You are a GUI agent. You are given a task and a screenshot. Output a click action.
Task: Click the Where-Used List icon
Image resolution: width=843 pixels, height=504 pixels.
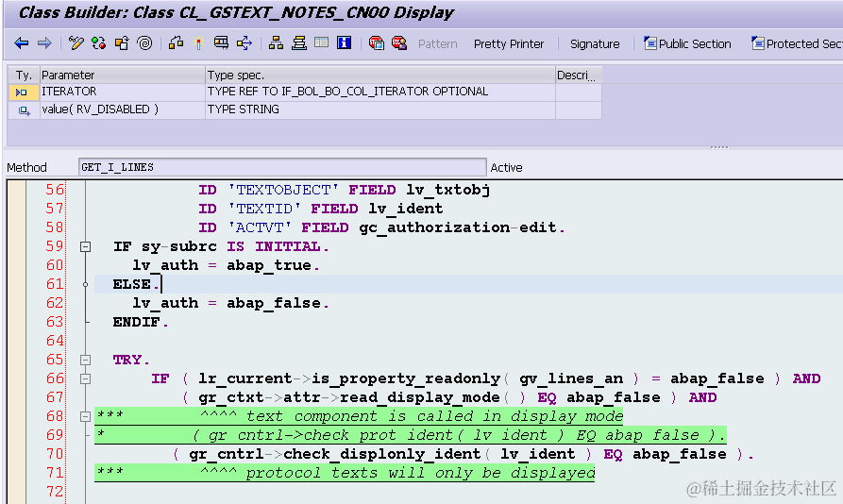(x=244, y=43)
